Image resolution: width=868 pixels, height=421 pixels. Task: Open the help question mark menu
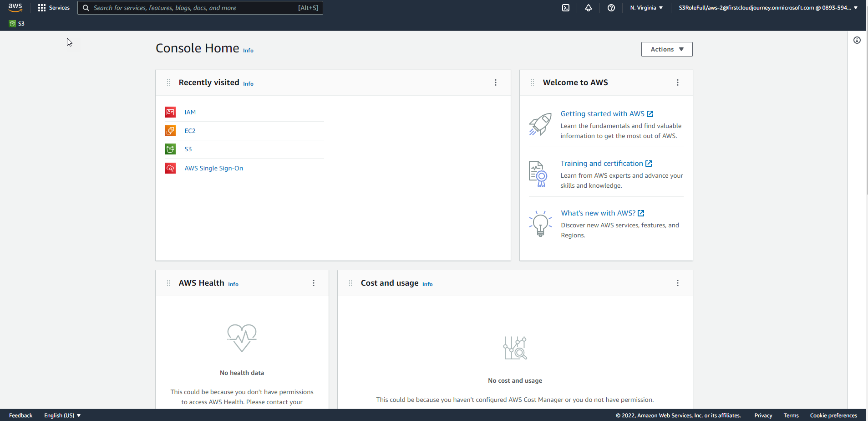tap(611, 8)
